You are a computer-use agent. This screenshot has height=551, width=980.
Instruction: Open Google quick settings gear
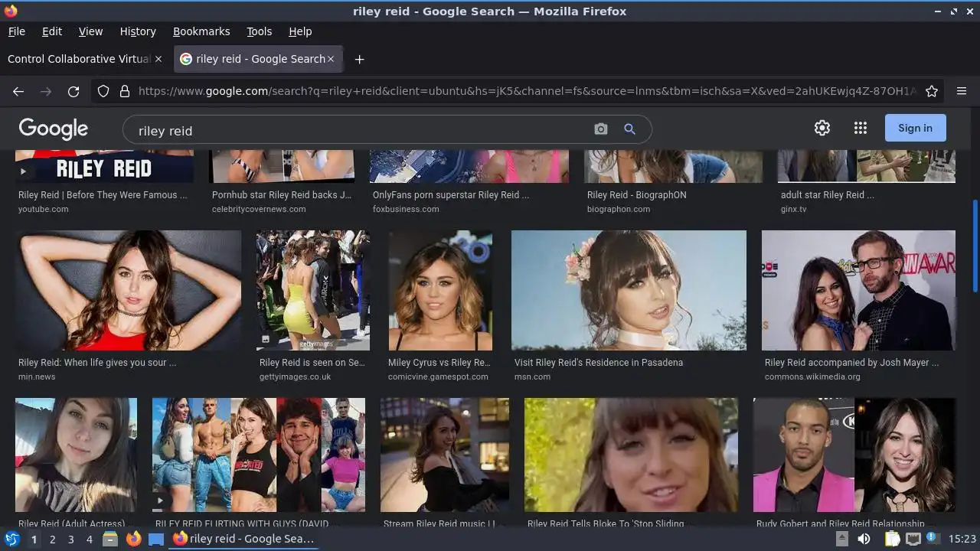tap(822, 128)
